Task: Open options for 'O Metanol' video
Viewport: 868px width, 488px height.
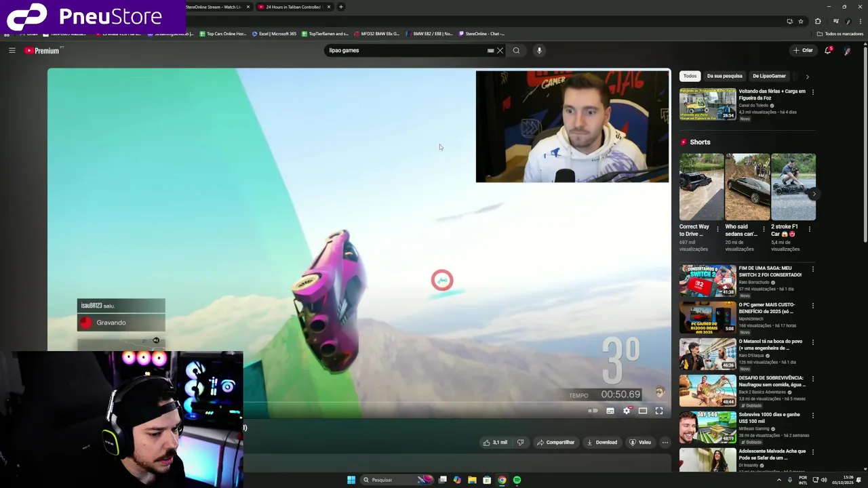Action: [x=812, y=342]
